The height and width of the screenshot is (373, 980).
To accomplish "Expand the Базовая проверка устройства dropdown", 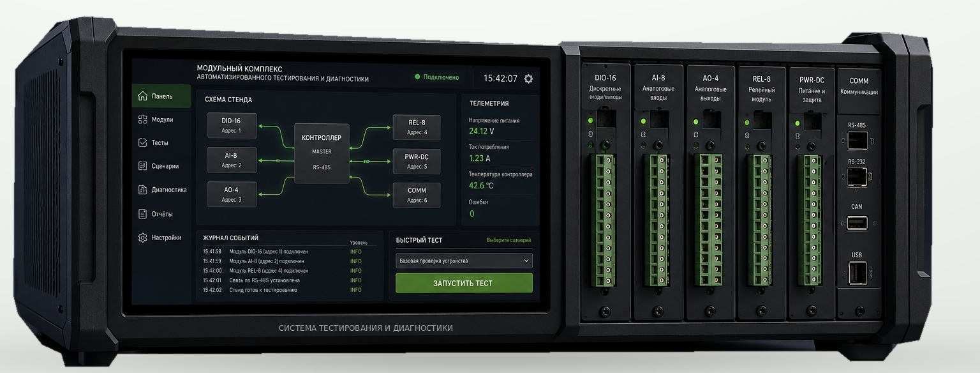I will (464, 261).
